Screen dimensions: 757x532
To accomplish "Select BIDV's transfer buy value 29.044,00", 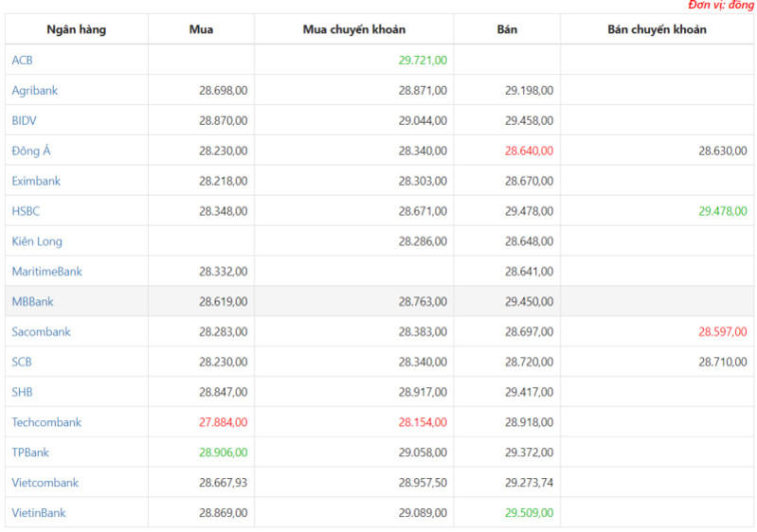I will coord(423,120).
